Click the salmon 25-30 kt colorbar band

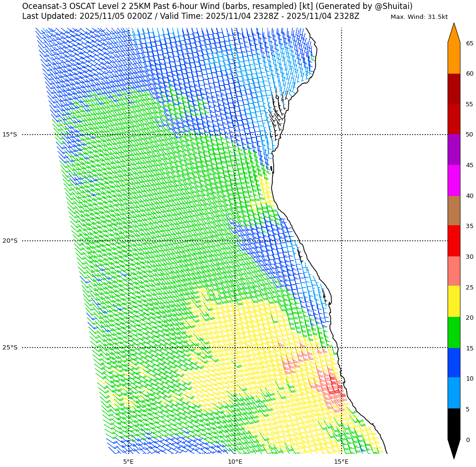pyautogui.click(x=453, y=271)
